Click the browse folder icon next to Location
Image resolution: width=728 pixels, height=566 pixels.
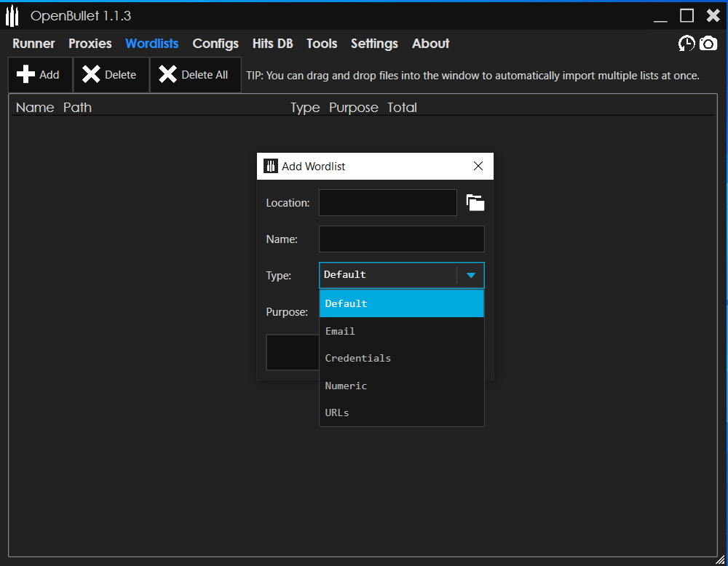pyautogui.click(x=475, y=203)
